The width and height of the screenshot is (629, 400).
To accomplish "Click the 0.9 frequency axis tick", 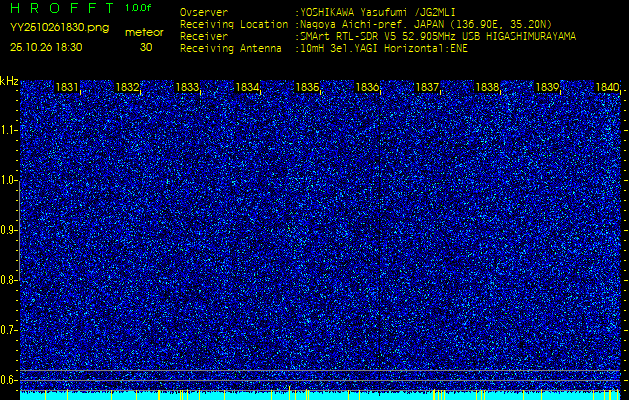I will point(9,230).
